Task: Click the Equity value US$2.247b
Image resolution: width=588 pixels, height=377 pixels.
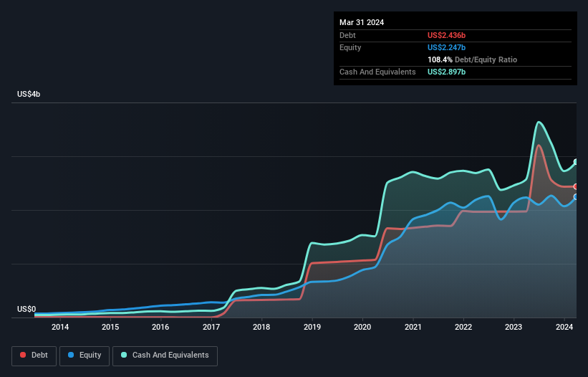Action: (446, 47)
